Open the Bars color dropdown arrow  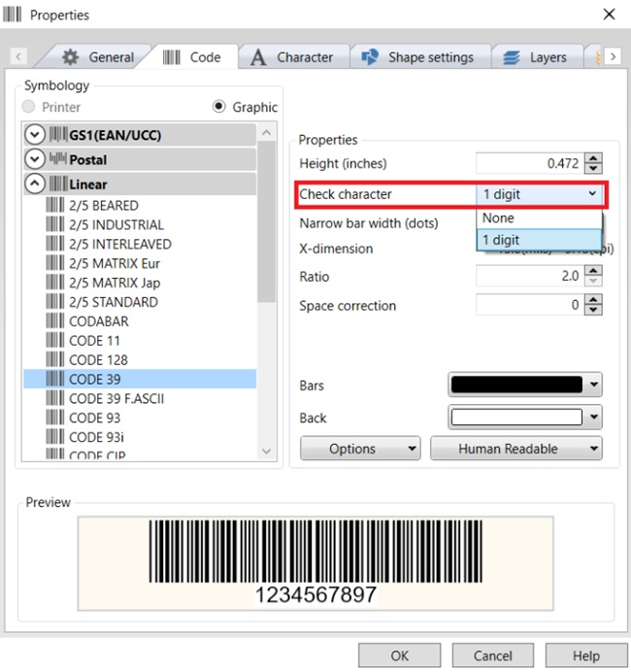click(594, 385)
